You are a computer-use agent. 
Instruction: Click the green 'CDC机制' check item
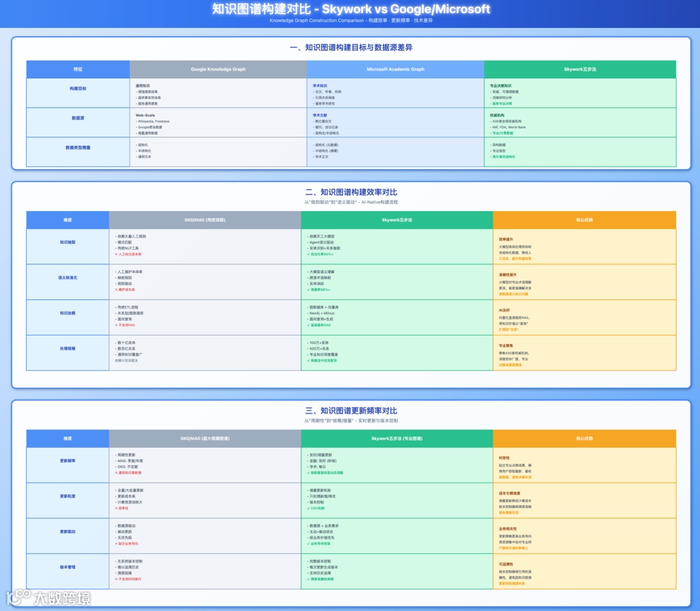[316, 509]
